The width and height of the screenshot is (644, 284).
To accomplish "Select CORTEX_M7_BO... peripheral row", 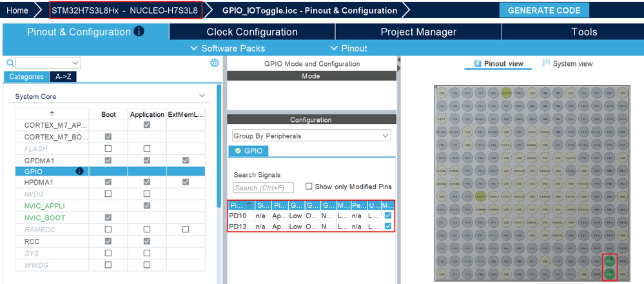I will point(110,136).
